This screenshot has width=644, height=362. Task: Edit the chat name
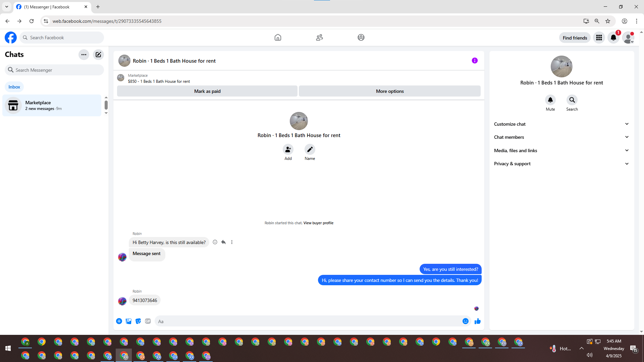click(310, 149)
